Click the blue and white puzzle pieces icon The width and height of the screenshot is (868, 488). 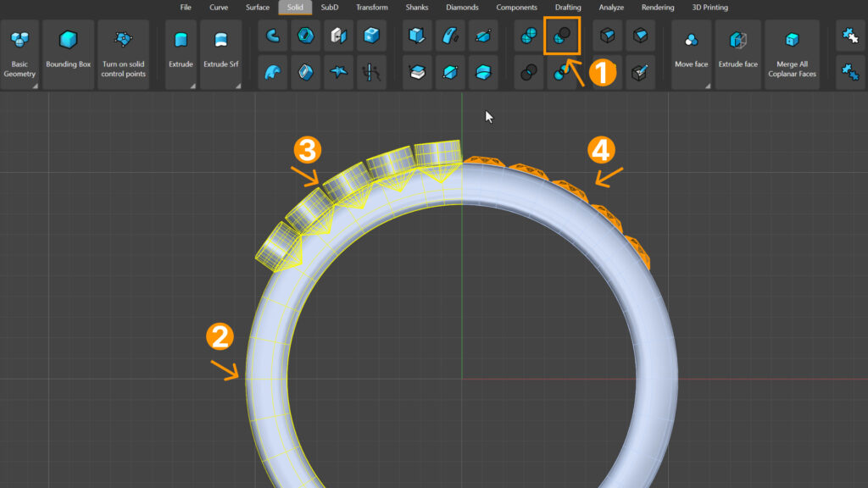point(850,36)
